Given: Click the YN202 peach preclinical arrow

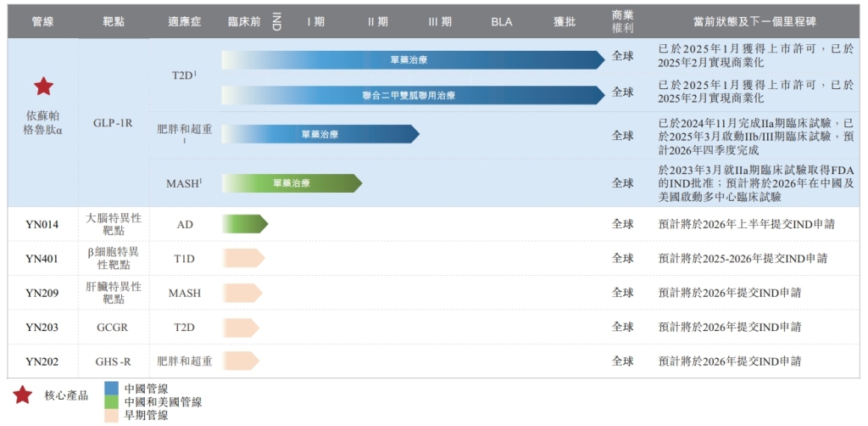Looking at the screenshot, I should click(241, 362).
